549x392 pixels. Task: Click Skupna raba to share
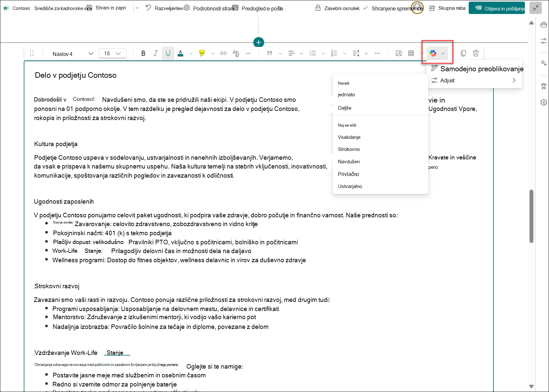(x=448, y=8)
